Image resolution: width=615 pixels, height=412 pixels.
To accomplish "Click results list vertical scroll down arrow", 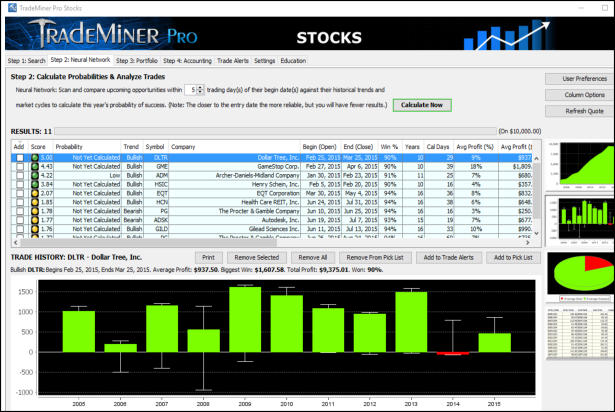I will (537, 233).
